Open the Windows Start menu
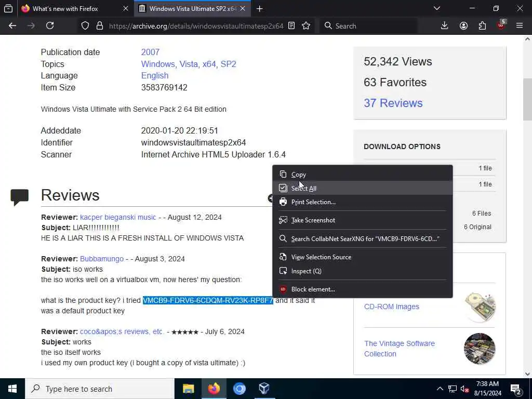Image resolution: width=532 pixels, height=399 pixels. pyautogui.click(x=12, y=389)
